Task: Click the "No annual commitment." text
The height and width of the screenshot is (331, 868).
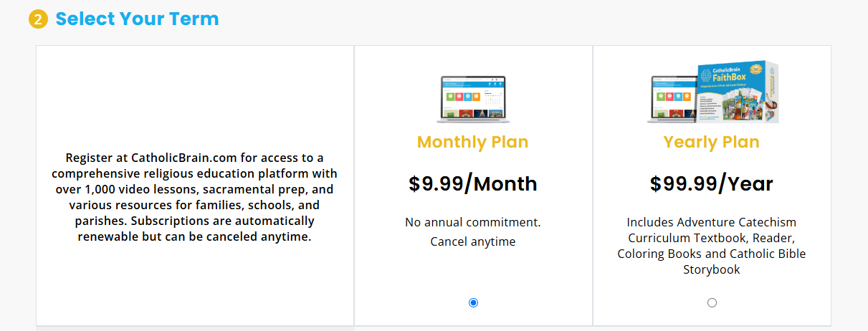Action: 472,222
